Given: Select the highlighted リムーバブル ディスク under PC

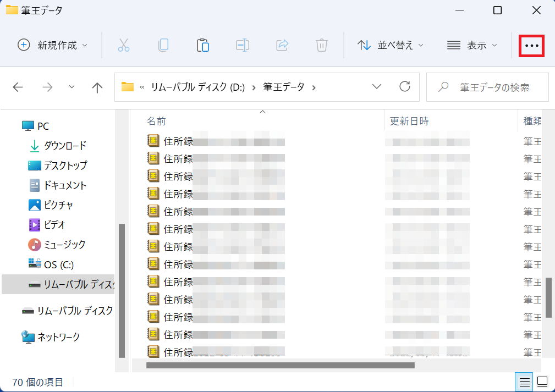Looking at the screenshot, I should pos(58,284).
